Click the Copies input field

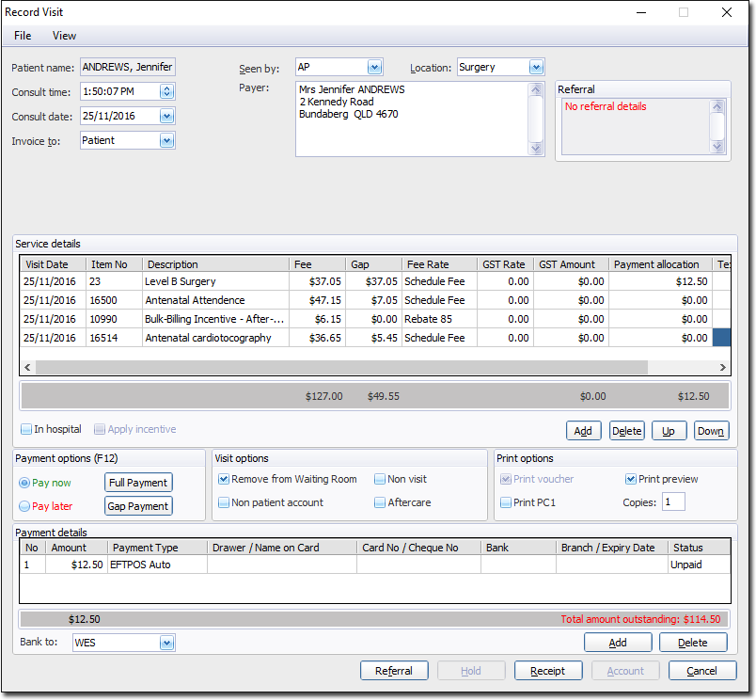673,502
